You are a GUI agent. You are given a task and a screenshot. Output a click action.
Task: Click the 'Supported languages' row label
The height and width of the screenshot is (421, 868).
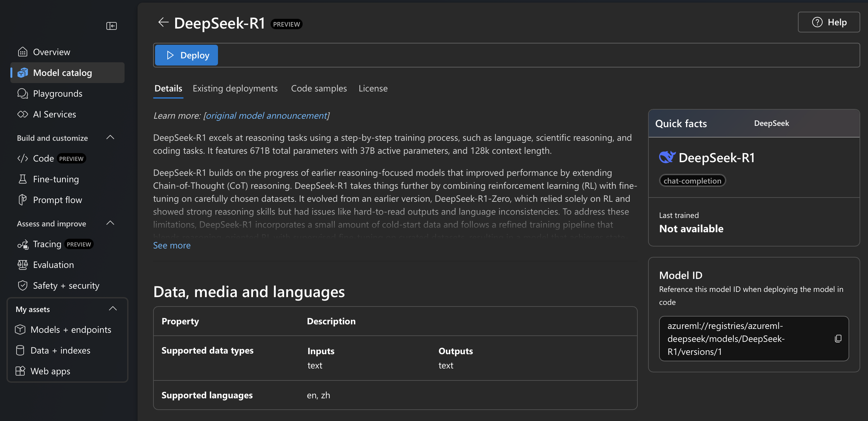pyautogui.click(x=207, y=395)
